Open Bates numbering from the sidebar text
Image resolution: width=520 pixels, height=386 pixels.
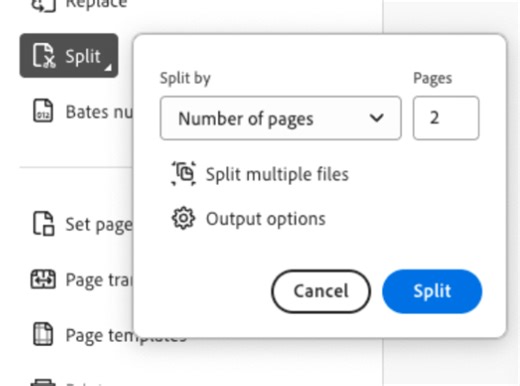click(x=99, y=112)
